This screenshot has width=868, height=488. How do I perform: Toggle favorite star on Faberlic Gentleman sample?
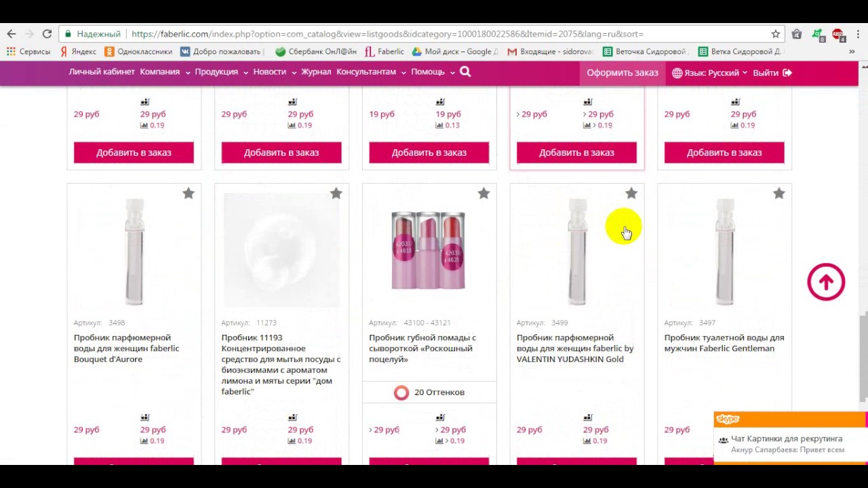[x=778, y=194]
